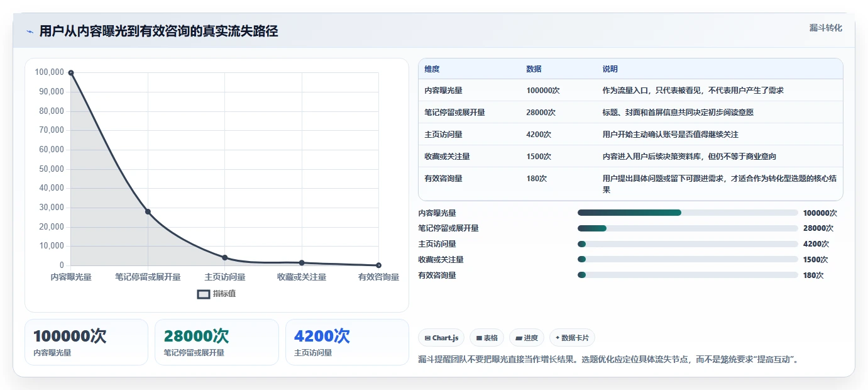Click the description starting 内容进入用户后续决策资料库
This screenshot has height=390, width=868.
click(689, 157)
